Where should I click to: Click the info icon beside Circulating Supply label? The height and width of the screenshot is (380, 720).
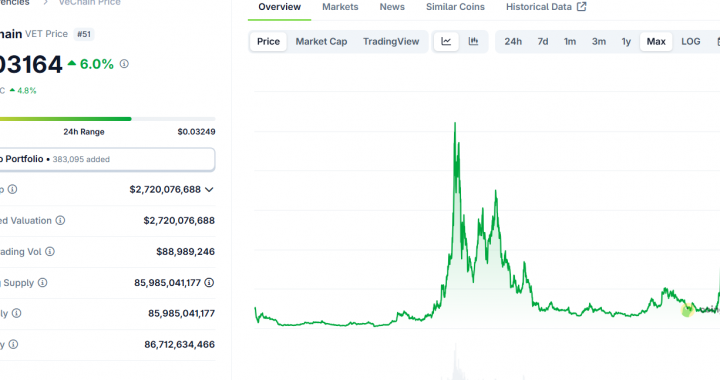pos(42,283)
